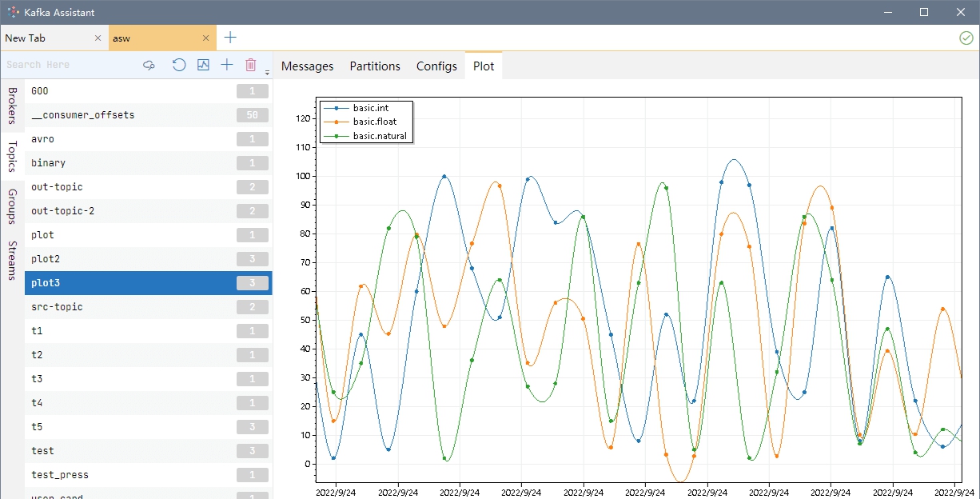Screen dimensions: 980x499
Task: Select the Brokers side panel
Action: 12,106
